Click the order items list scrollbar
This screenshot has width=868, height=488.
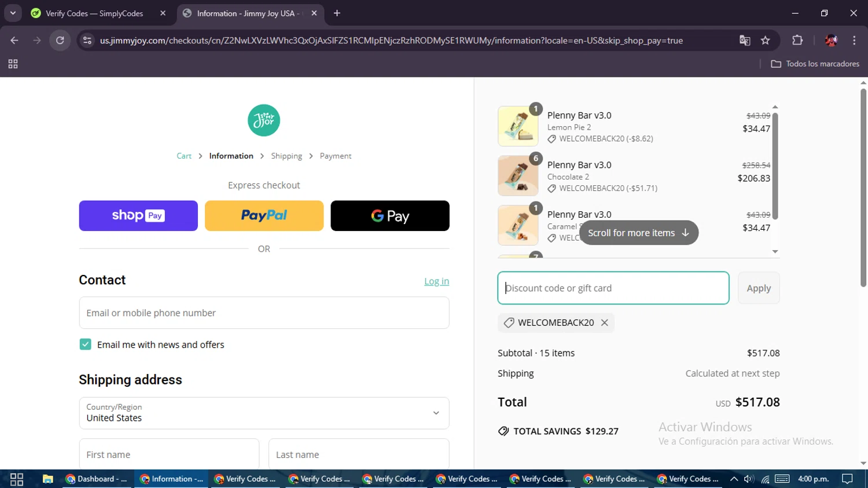[775, 167]
